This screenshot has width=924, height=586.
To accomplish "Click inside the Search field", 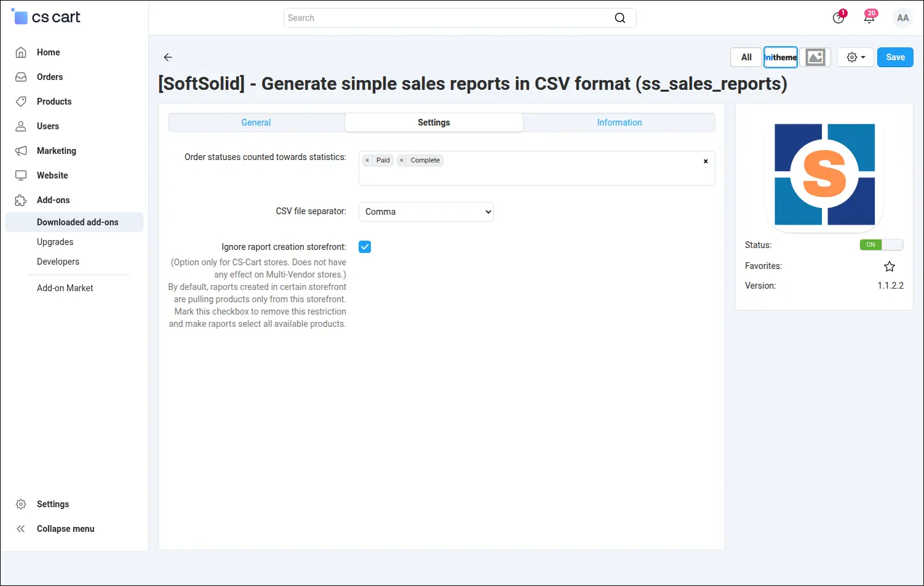I will 460,18.
